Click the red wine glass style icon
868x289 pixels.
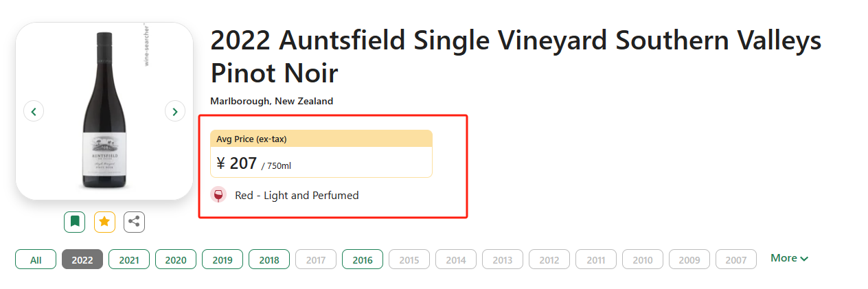[218, 195]
